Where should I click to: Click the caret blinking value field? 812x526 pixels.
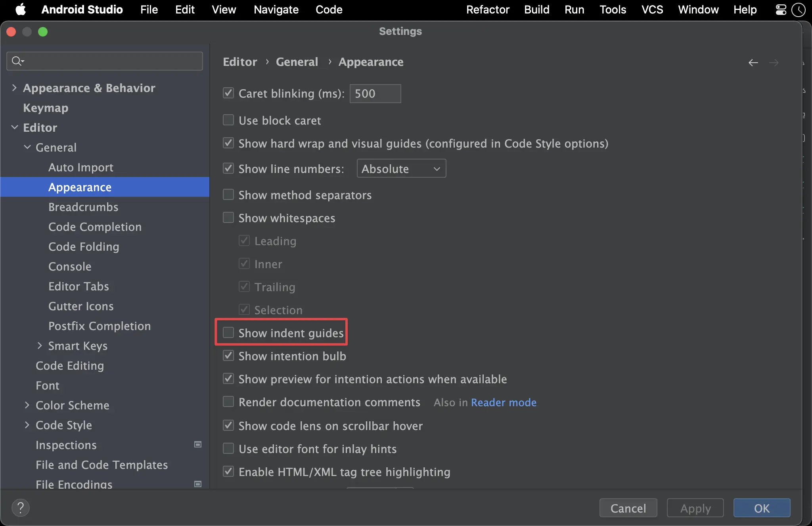click(375, 94)
